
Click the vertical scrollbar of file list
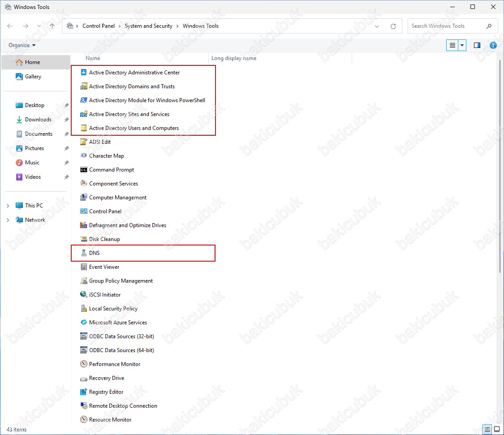click(x=500, y=167)
